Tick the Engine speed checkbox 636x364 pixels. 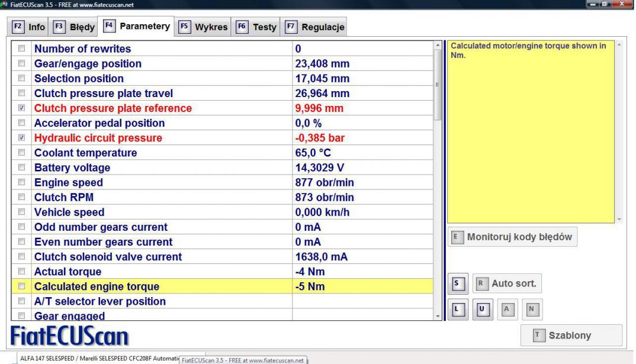pyautogui.click(x=22, y=183)
